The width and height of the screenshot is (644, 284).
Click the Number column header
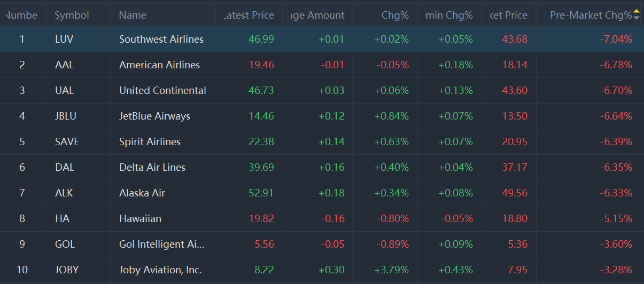[22, 15]
